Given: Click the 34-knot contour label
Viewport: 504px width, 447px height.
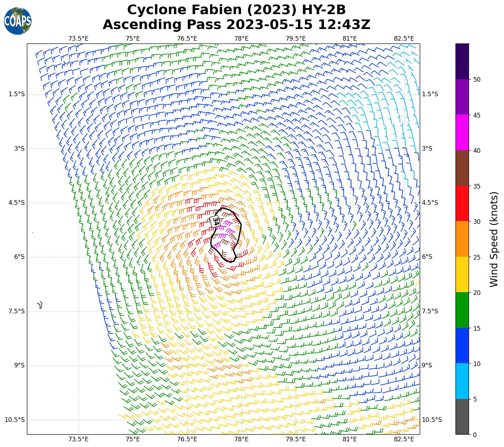Looking at the screenshot, I should point(215,221).
